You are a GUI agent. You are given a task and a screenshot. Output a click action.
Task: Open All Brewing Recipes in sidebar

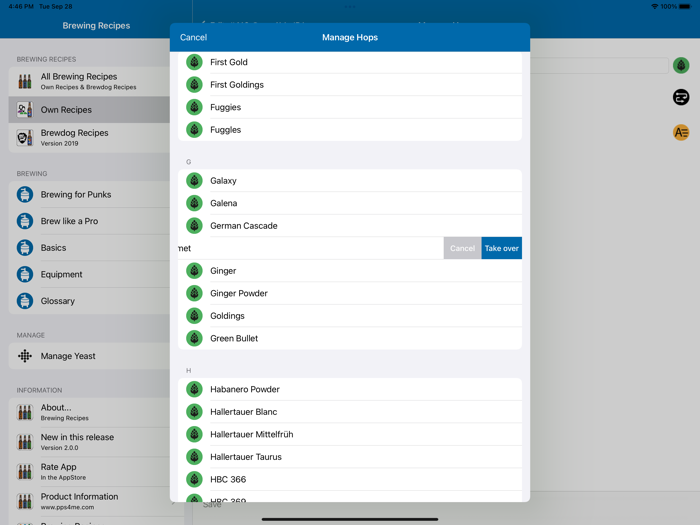click(x=89, y=81)
